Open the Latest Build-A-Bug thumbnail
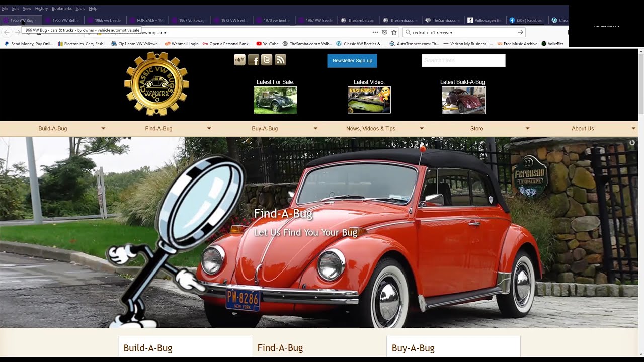Image resolution: width=644 pixels, height=362 pixels. pos(463,100)
